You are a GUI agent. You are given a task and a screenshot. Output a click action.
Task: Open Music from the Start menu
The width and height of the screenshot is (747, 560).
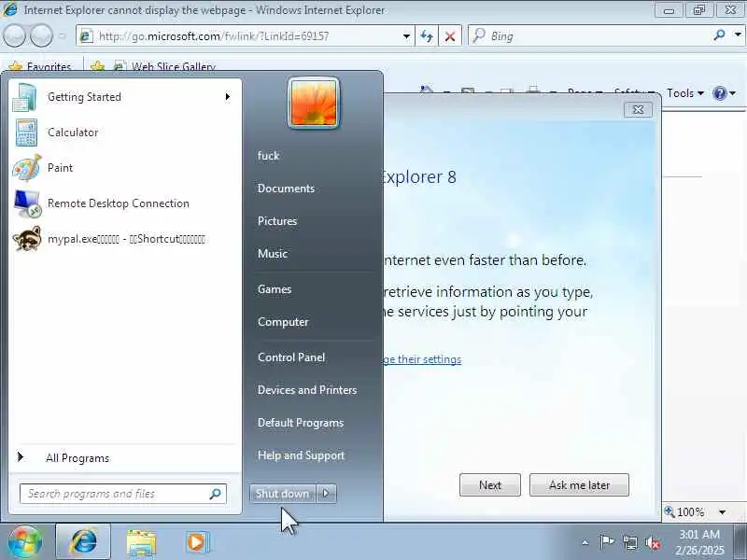tap(273, 253)
